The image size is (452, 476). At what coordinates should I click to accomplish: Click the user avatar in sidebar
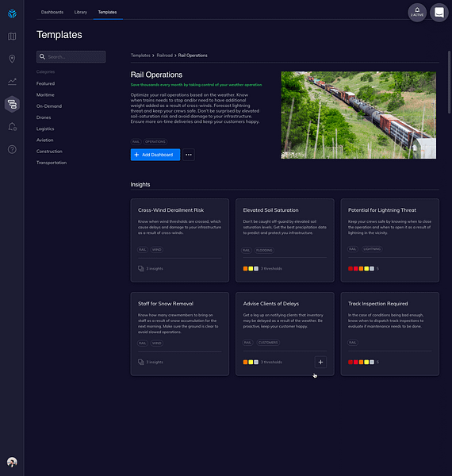point(12,462)
